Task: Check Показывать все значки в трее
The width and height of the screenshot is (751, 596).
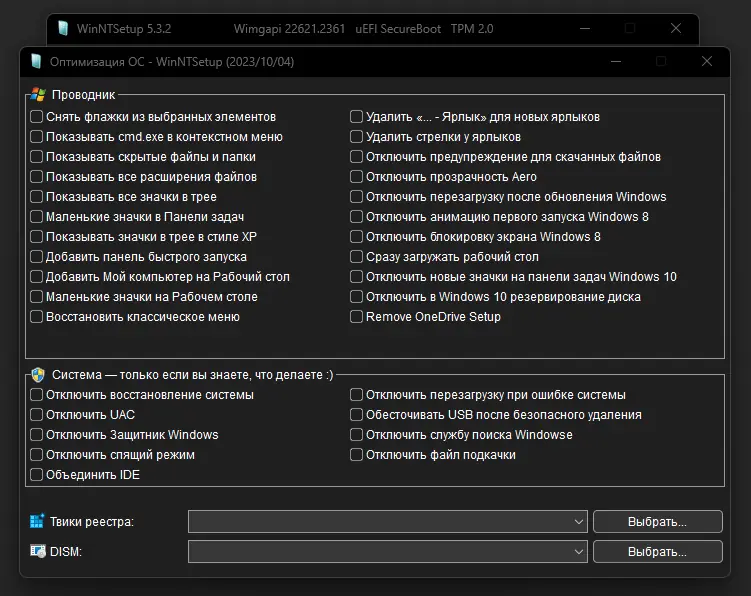Action: click(x=36, y=196)
